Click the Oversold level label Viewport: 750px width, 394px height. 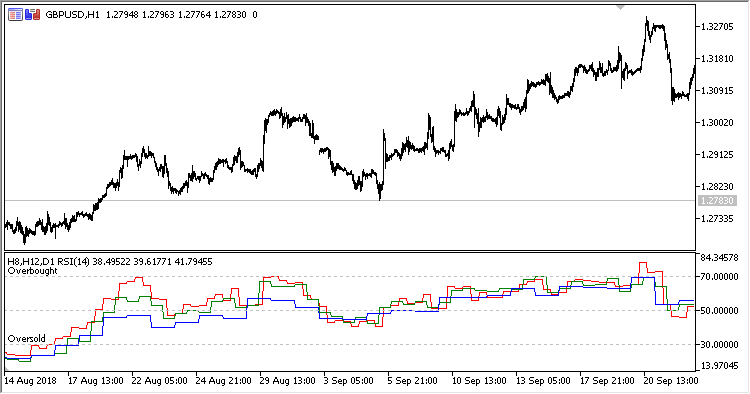[27, 339]
